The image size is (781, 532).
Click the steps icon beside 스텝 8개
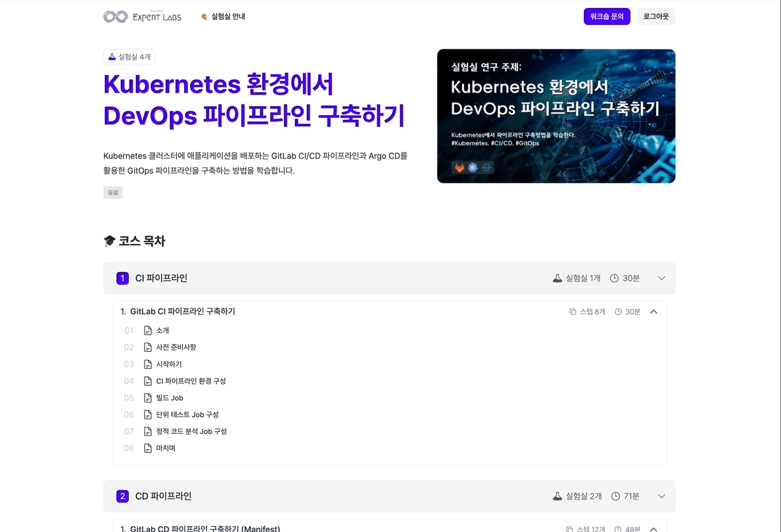pyautogui.click(x=573, y=312)
